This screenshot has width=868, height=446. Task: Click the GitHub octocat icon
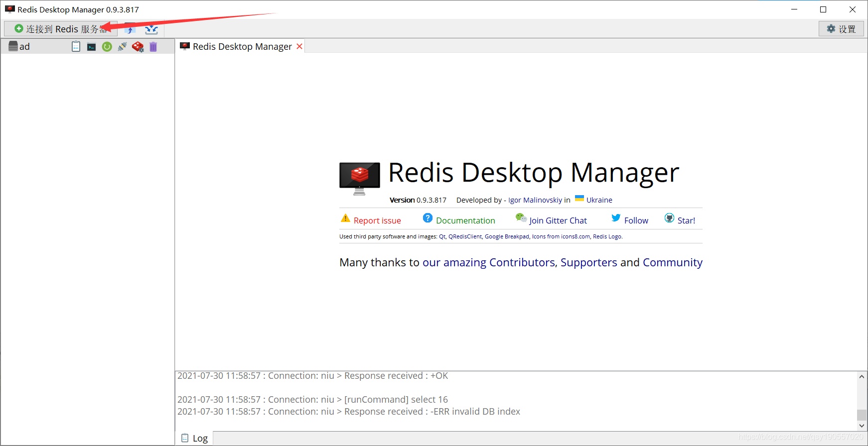669,218
